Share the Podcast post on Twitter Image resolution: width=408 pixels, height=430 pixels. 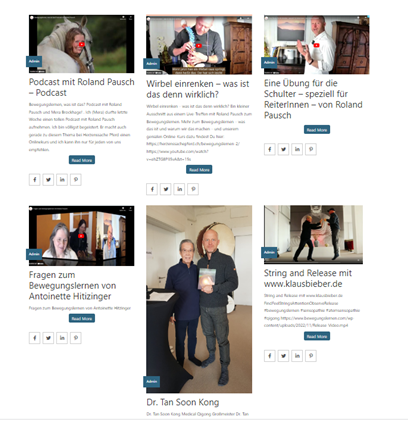click(48, 180)
